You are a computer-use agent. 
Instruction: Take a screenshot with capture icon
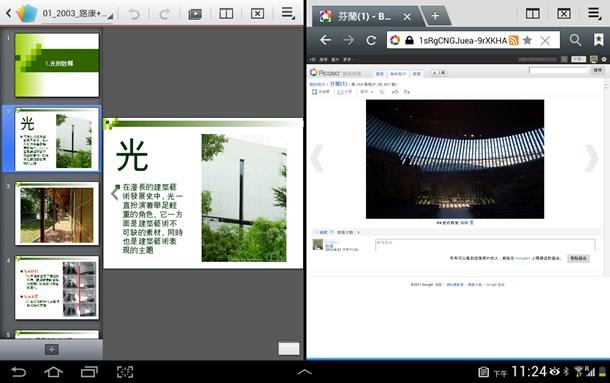pos(125,372)
